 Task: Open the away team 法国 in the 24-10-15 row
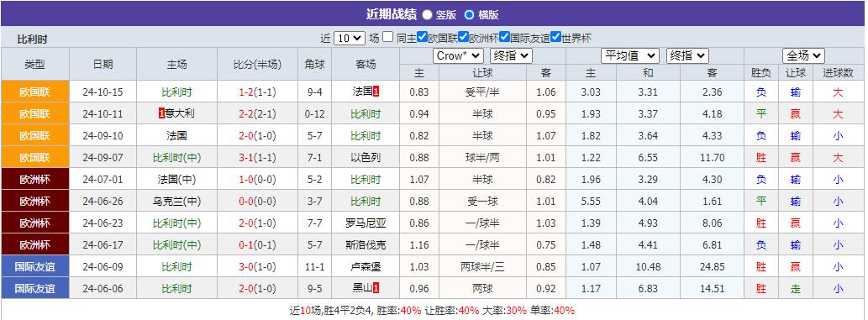tap(362, 92)
